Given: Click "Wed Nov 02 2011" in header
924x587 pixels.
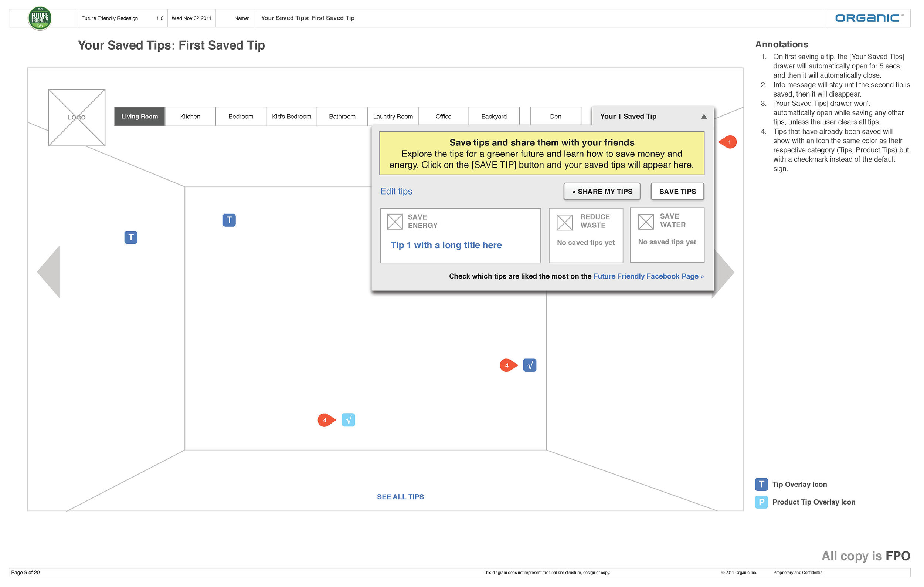Looking at the screenshot, I should pyautogui.click(x=191, y=18).
